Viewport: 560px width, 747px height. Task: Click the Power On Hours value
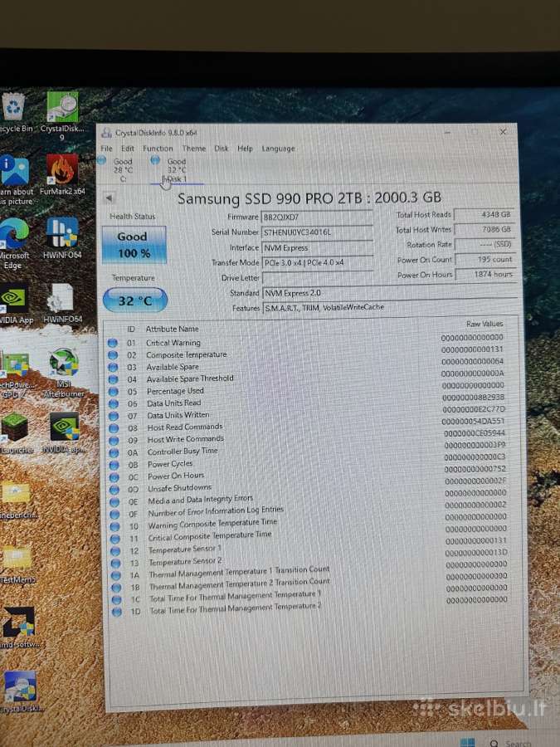point(485,274)
